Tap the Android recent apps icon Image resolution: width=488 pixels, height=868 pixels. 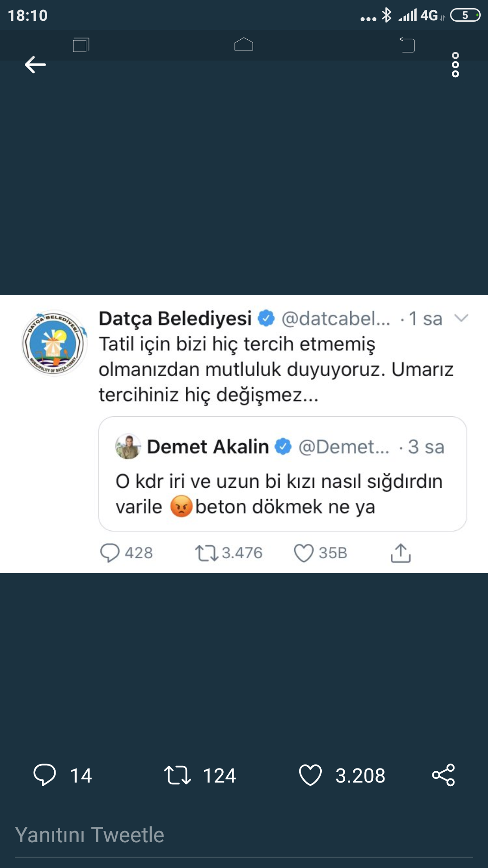81,45
